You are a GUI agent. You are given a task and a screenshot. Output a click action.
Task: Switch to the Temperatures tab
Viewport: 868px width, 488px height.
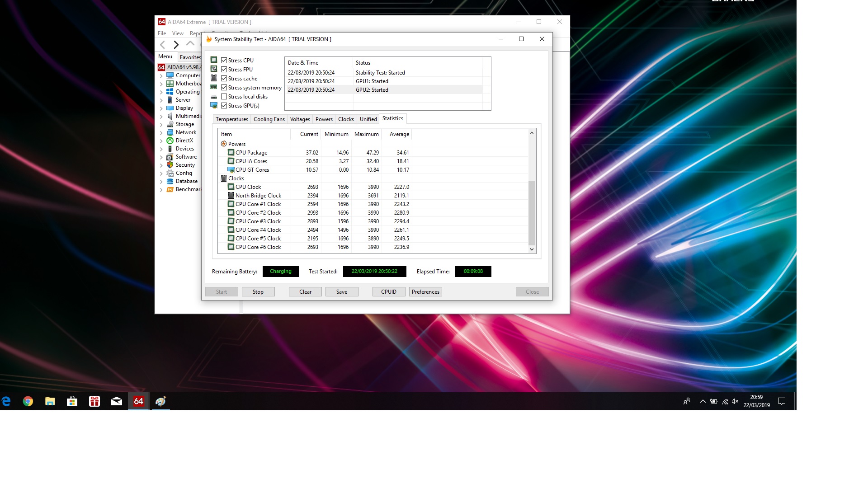click(232, 119)
